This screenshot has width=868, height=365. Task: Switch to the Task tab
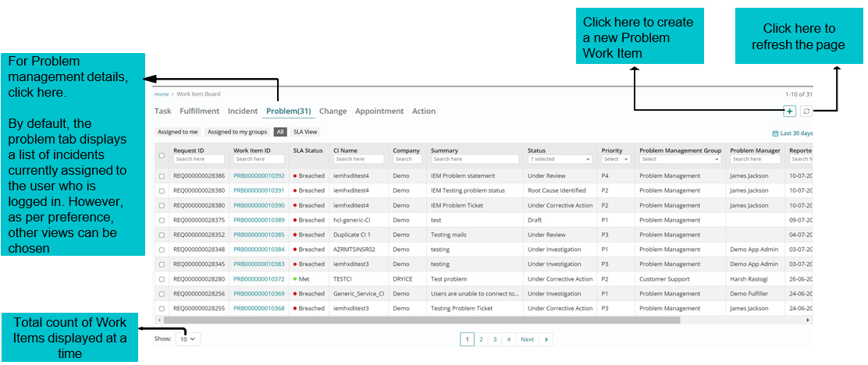coord(162,112)
